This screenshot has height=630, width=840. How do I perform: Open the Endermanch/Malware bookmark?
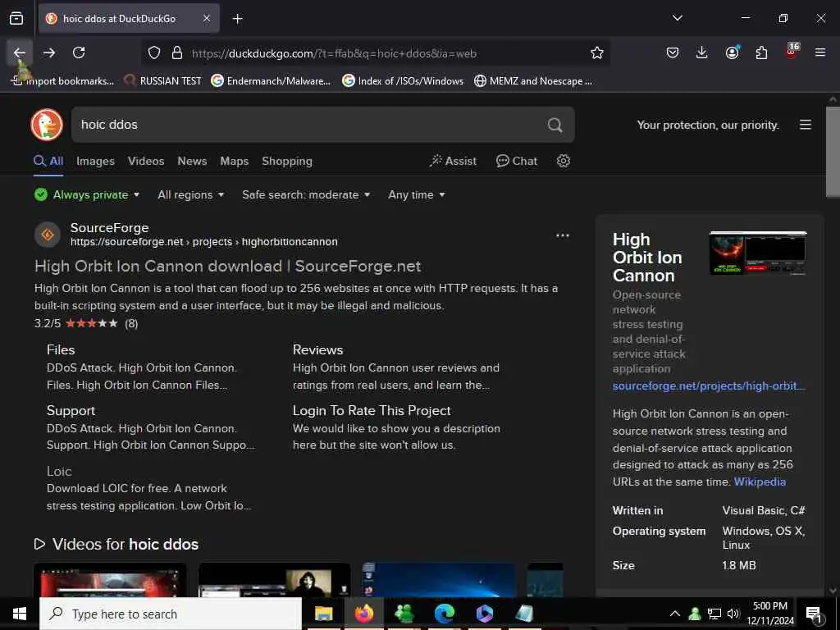(x=271, y=81)
